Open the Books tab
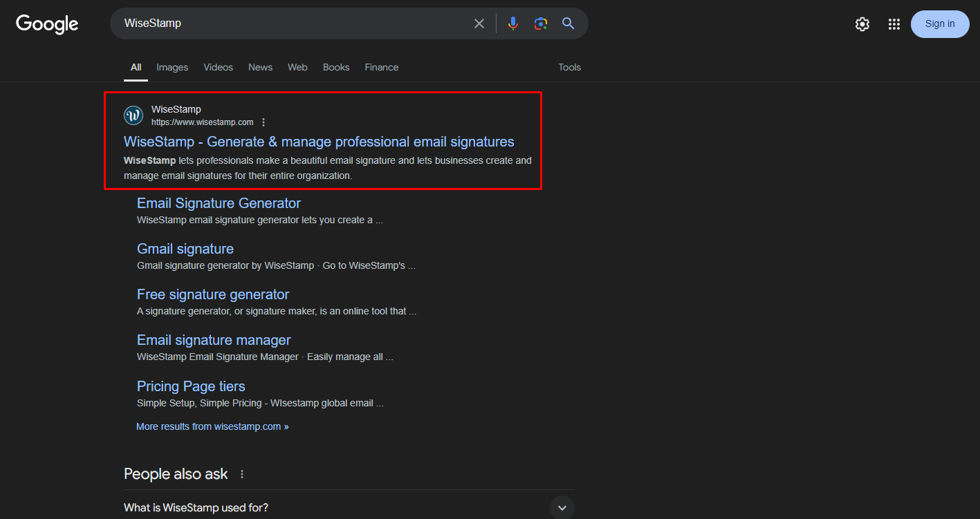This screenshot has width=980, height=519. 336,67
